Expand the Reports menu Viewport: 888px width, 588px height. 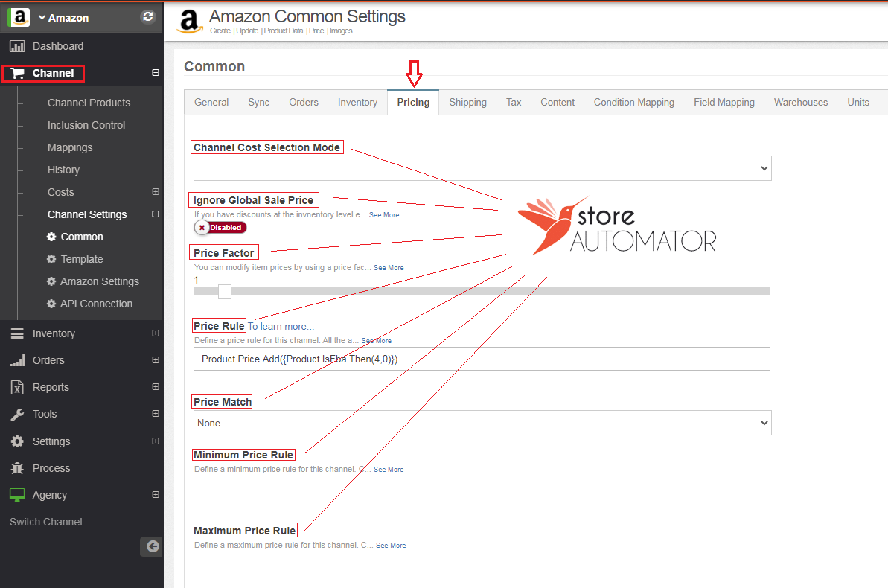point(156,387)
